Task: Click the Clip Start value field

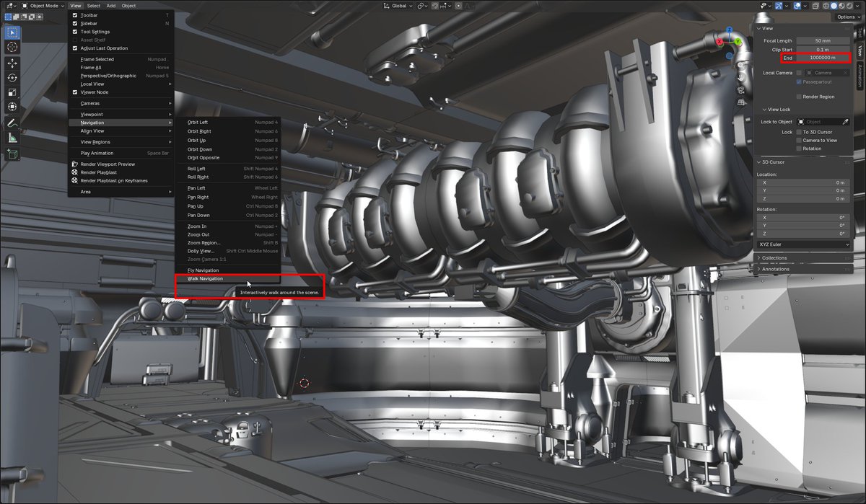Action: click(823, 49)
